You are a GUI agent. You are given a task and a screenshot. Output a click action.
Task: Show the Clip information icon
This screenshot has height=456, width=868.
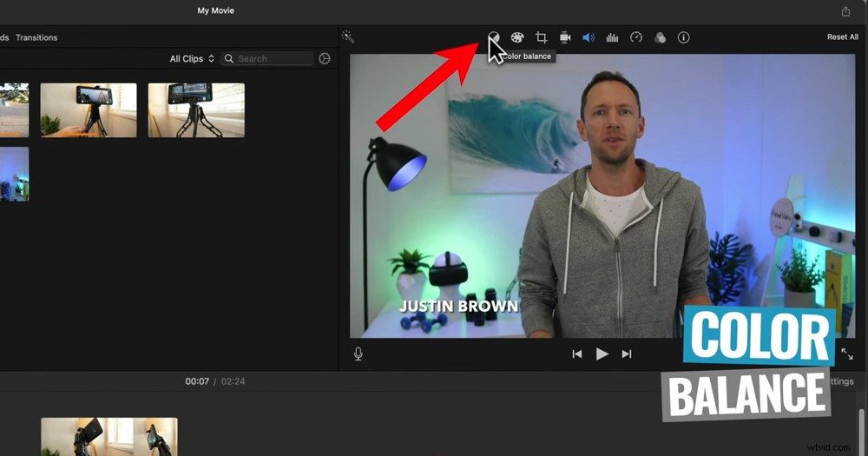click(x=684, y=37)
